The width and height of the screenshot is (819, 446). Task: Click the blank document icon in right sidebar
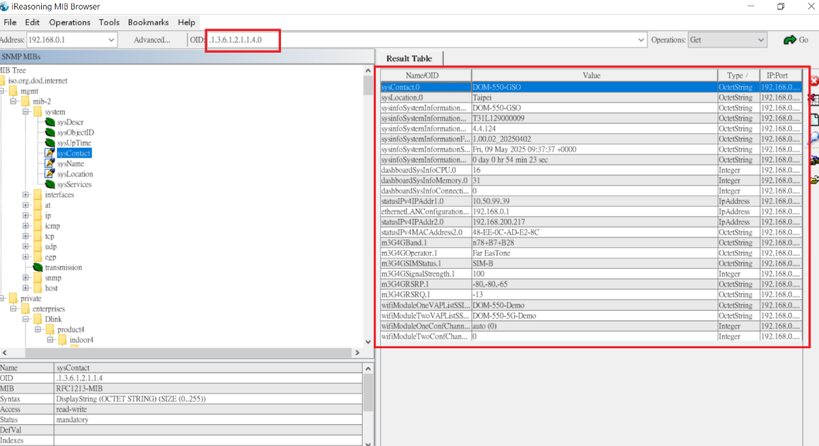(x=814, y=119)
